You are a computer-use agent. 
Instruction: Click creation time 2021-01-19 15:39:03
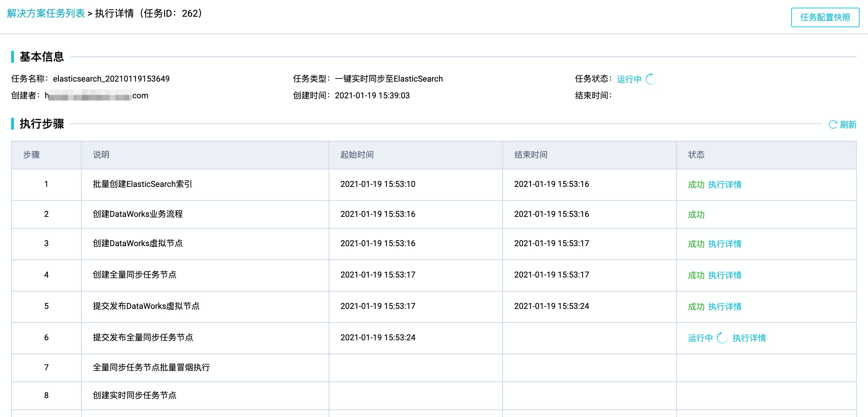372,96
